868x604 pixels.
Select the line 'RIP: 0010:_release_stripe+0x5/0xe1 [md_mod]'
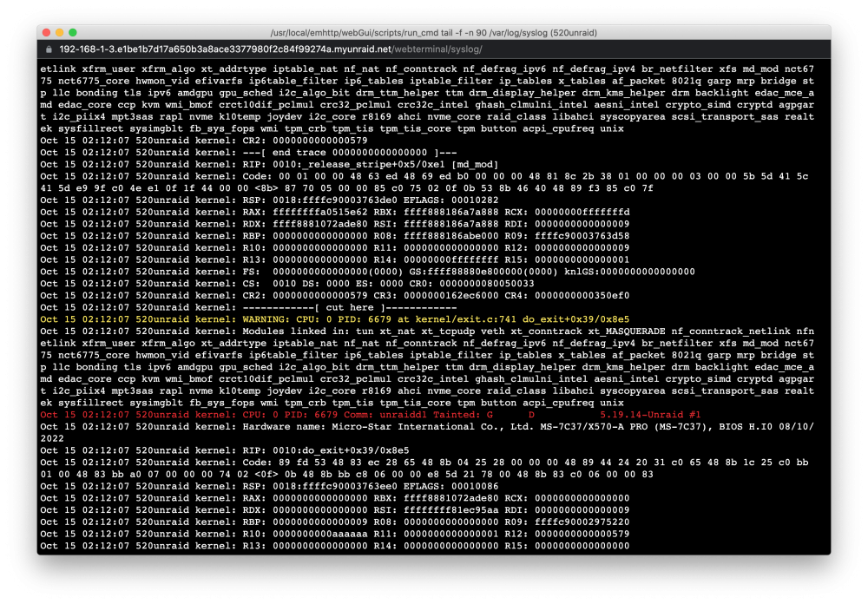[269, 164]
